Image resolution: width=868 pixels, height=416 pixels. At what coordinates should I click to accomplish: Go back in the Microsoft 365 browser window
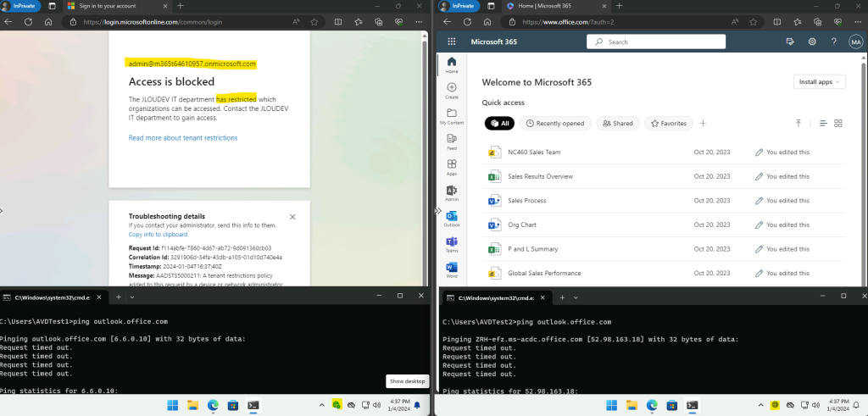click(448, 22)
